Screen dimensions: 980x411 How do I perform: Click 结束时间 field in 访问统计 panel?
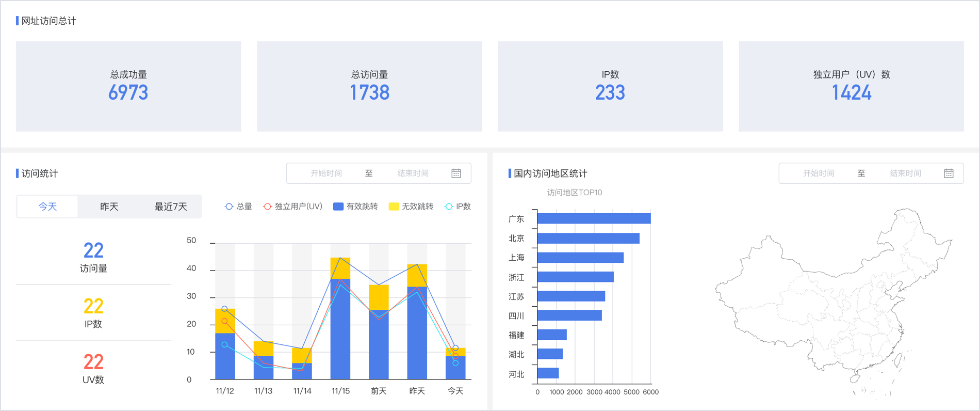click(413, 173)
